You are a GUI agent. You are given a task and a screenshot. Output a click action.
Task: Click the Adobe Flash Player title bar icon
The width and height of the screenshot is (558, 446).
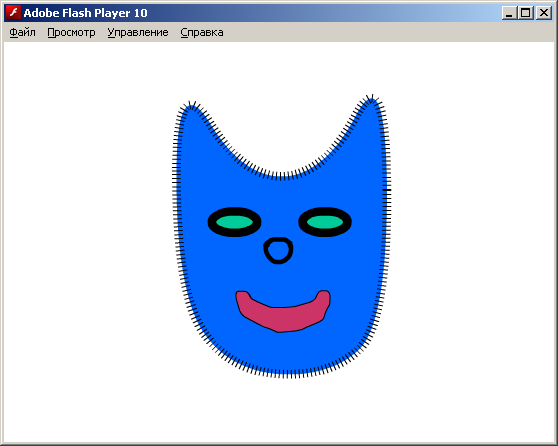coord(13,13)
